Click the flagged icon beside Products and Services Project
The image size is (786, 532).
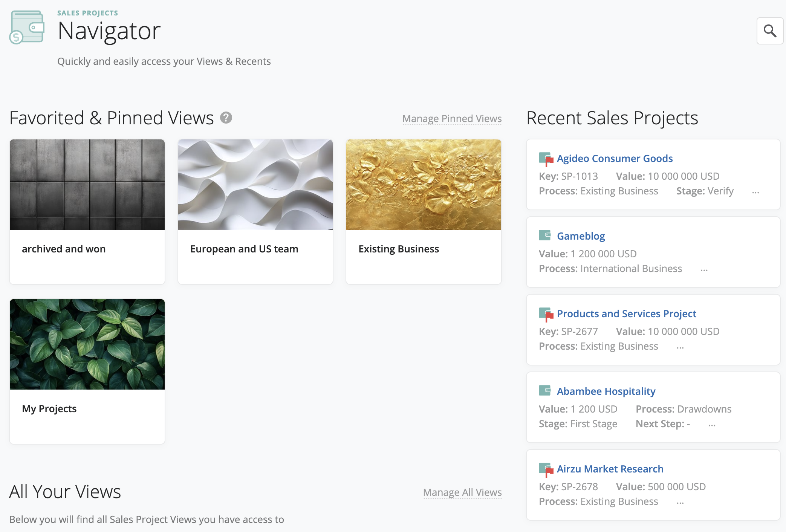coord(546,314)
